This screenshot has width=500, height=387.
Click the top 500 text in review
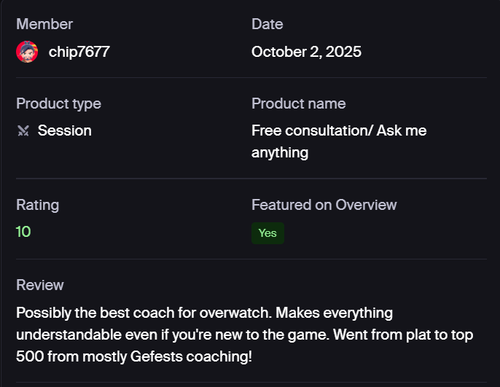click(462, 335)
